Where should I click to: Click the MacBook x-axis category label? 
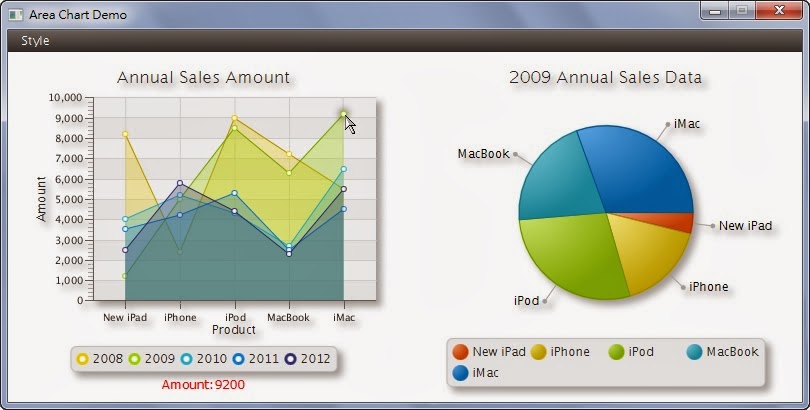(x=288, y=318)
